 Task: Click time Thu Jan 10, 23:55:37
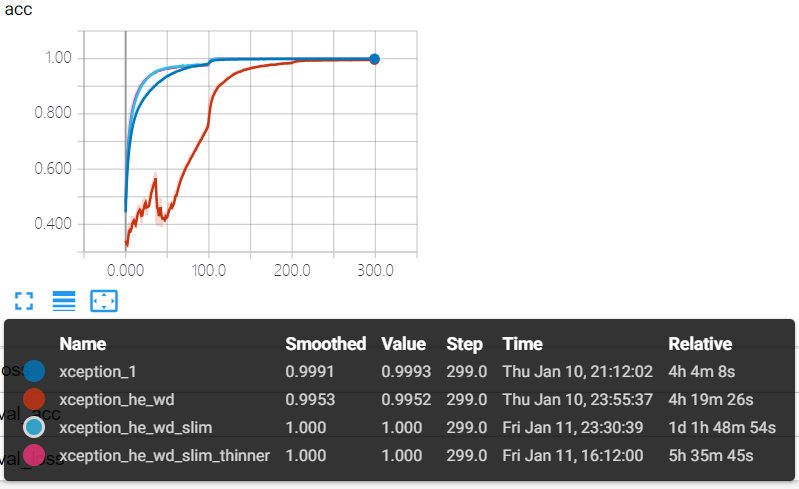tap(577, 399)
